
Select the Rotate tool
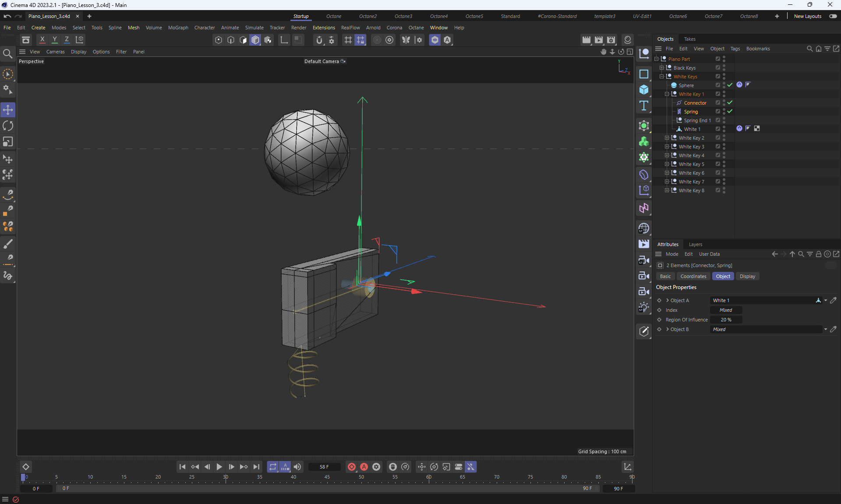coord(8,126)
